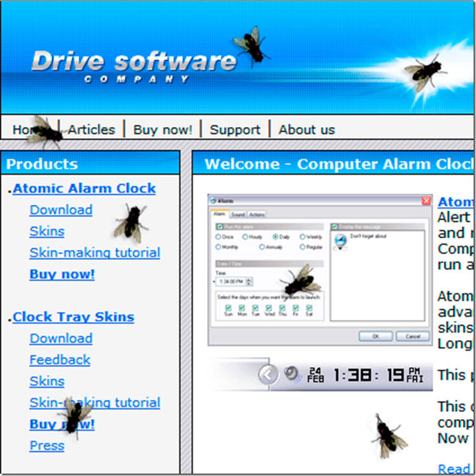Close the Alarm dialog with red X
This screenshot has height=476, width=476.
tap(426, 201)
